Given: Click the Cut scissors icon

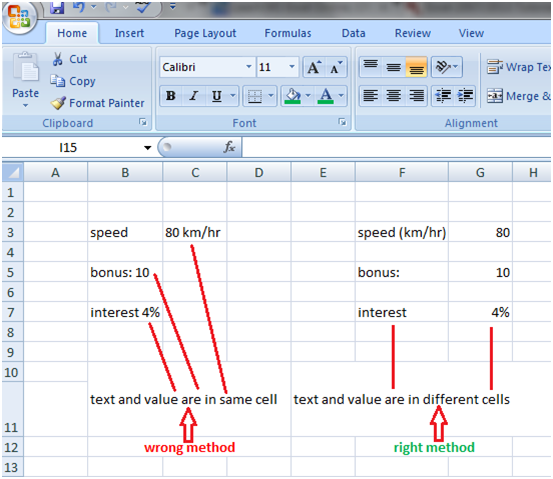Looking at the screenshot, I should click(x=57, y=59).
